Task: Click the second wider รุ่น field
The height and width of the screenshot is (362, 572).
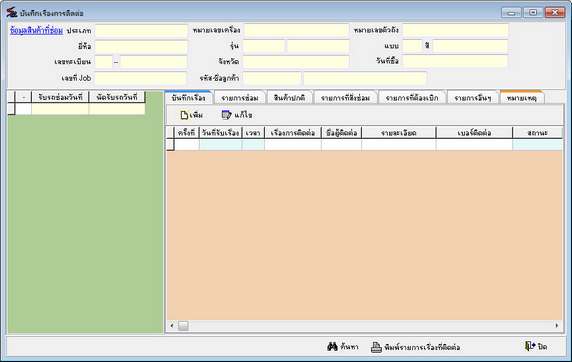Action: 318,46
